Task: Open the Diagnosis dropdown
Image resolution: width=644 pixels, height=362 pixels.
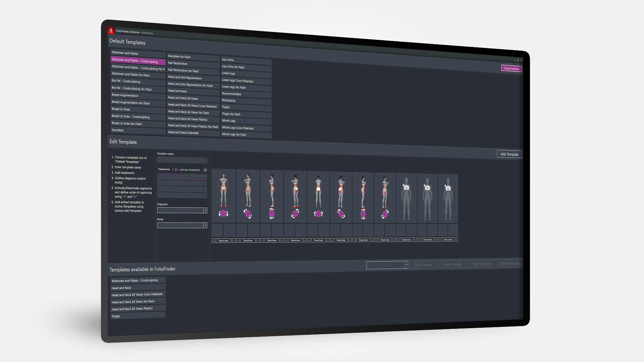Action: tap(205, 210)
